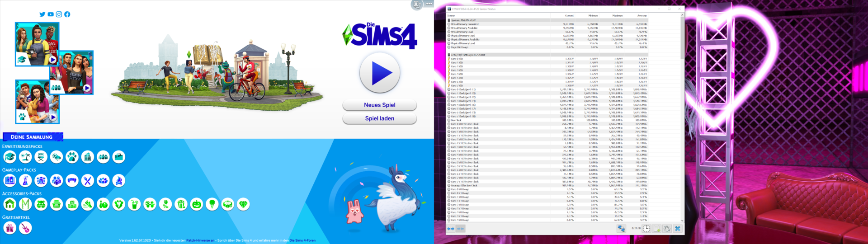The height and width of the screenshot is (244, 868).
Task: Click the Spiel laden button
Action: [x=380, y=118]
